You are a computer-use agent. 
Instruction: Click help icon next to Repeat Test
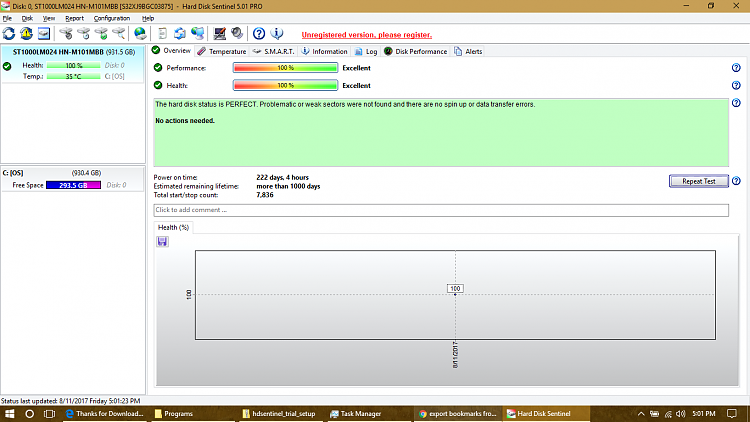(736, 181)
